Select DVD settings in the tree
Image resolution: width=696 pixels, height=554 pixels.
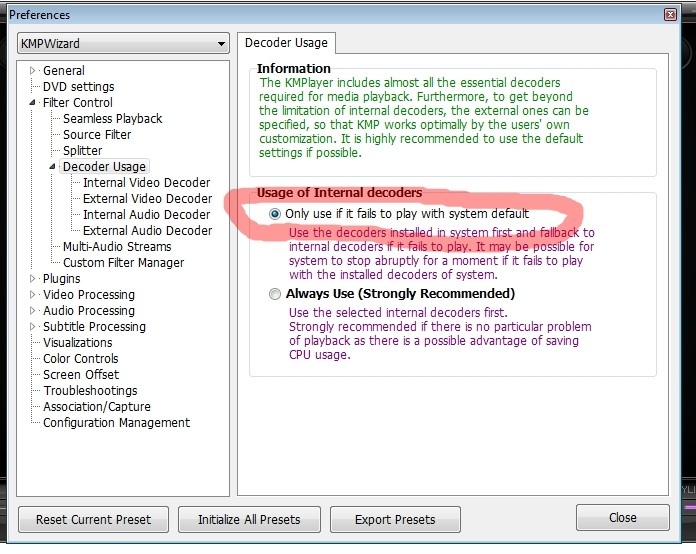(x=79, y=87)
